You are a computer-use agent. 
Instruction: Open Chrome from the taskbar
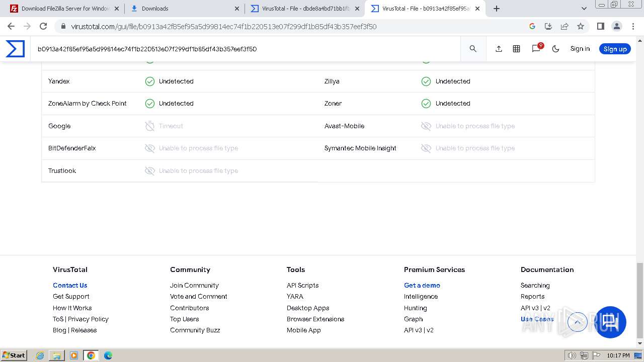[91, 355]
